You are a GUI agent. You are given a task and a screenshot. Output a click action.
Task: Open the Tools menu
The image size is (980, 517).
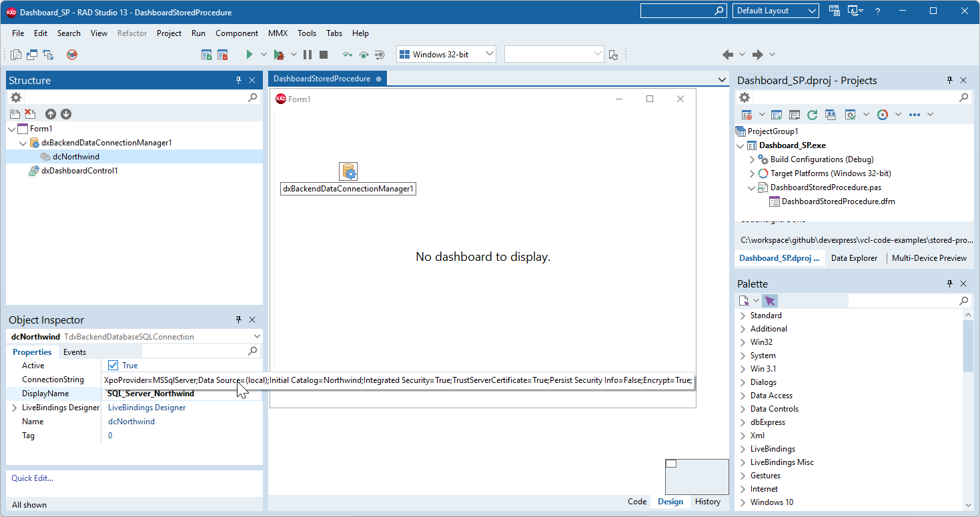(307, 33)
